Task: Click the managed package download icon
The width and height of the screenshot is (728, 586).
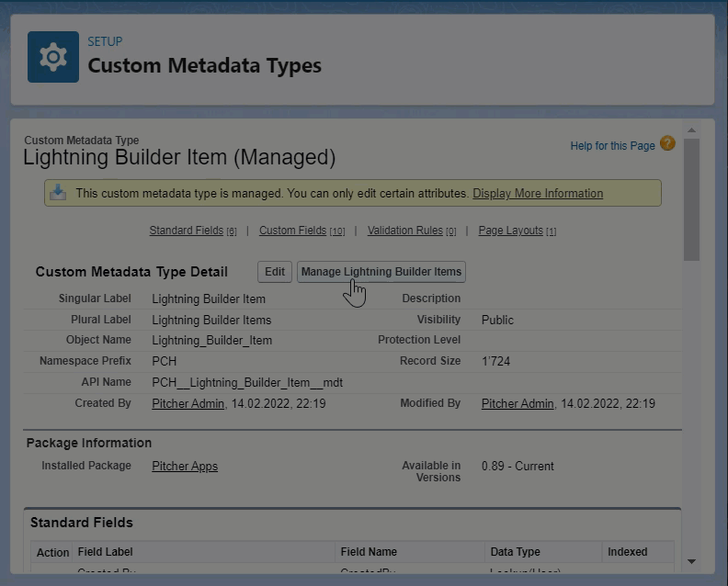Action: 58,193
